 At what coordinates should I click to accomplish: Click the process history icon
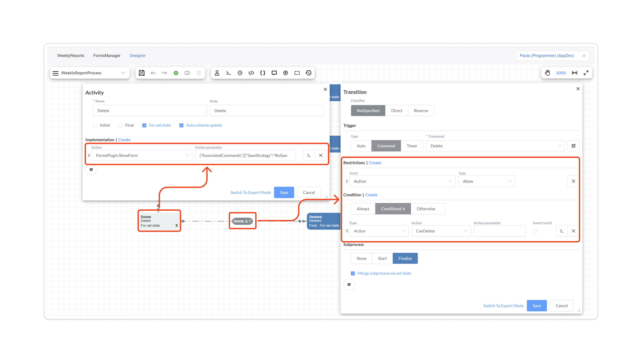[x=308, y=73]
